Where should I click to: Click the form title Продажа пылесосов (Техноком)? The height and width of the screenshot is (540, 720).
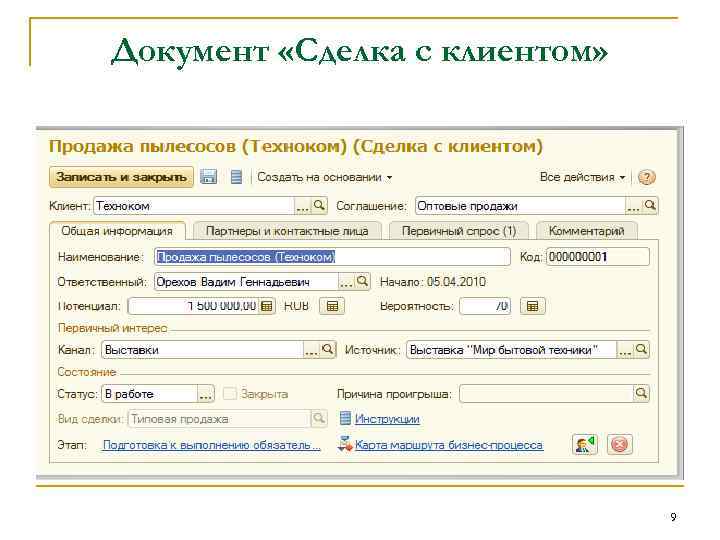pos(295,146)
